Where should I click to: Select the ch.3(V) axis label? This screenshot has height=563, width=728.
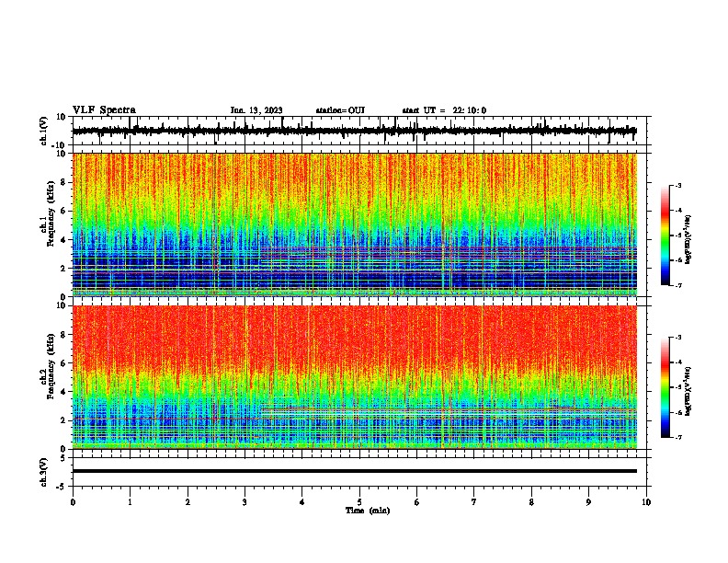click(44, 472)
